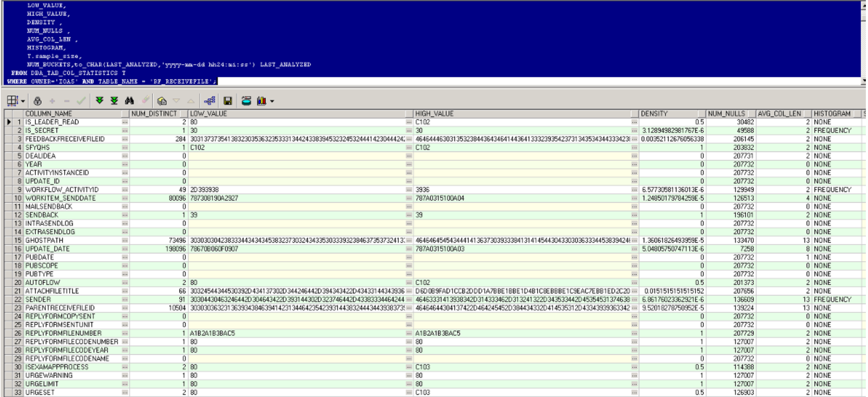Click the linked query tree icon
Viewport: 868px width, 397px height.
210,101
